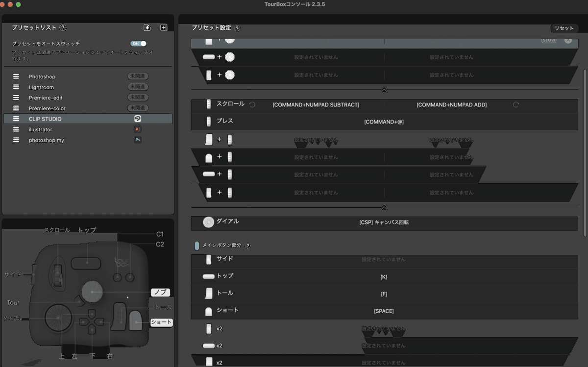Click the tall button icon in トール row
This screenshot has height=367, width=588.
coord(209,294)
